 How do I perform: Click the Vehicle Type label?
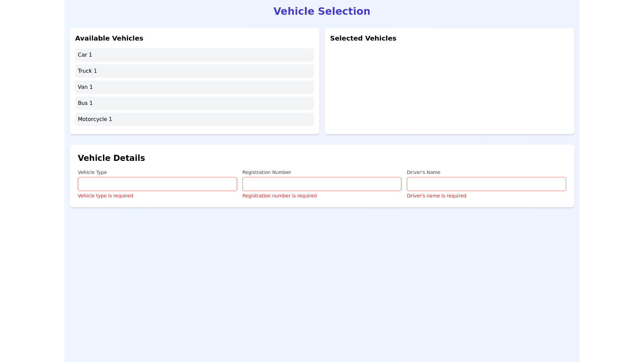point(92,172)
